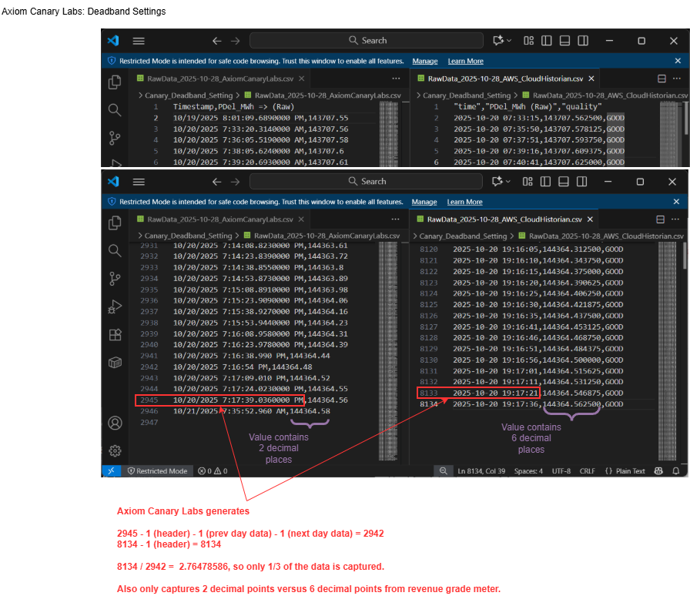
Task: Open Explorer in the upper VS Code window
Action: [115, 82]
